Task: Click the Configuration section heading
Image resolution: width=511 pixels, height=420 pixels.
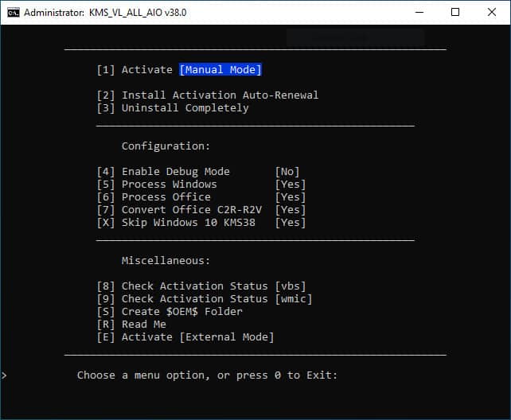Action: [166, 146]
